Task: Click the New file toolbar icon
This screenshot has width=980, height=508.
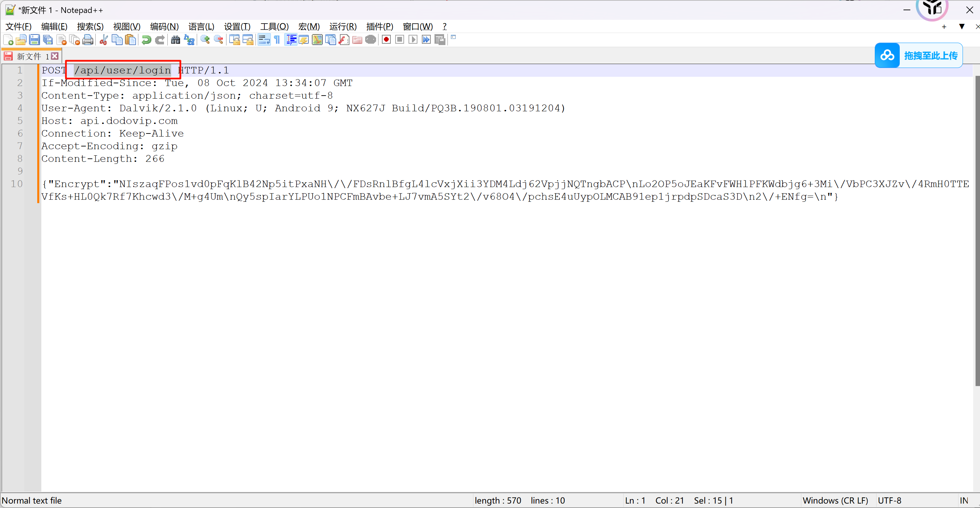Action: tap(9, 40)
